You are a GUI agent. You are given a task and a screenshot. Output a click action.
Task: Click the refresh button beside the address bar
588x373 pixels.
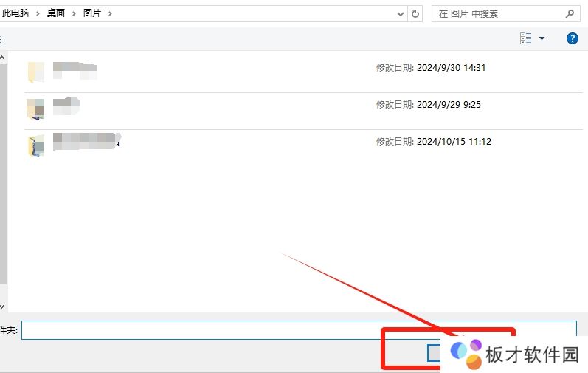[x=415, y=13]
